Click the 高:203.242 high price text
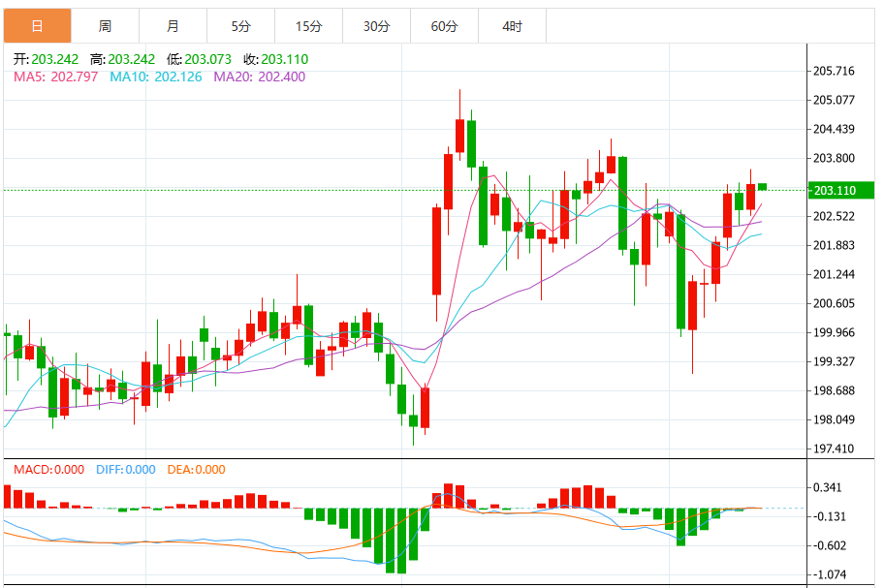 pyautogui.click(x=122, y=59)
